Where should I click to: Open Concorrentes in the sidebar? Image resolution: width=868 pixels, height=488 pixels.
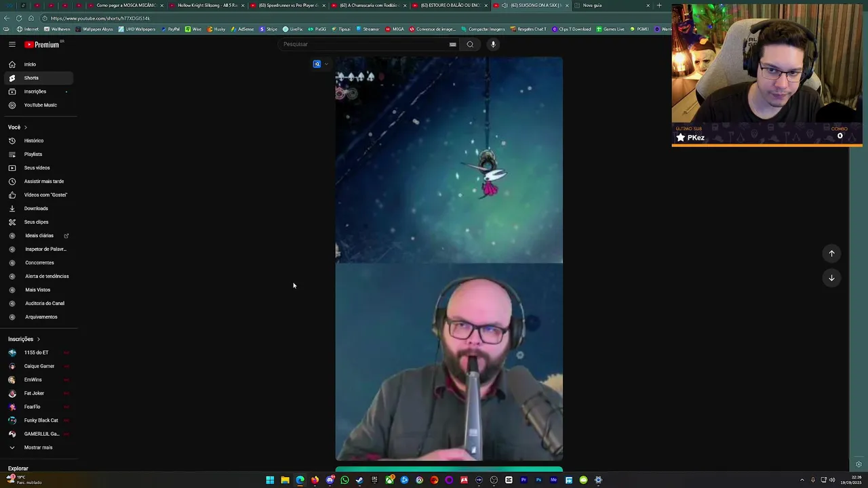coord(37,263)
